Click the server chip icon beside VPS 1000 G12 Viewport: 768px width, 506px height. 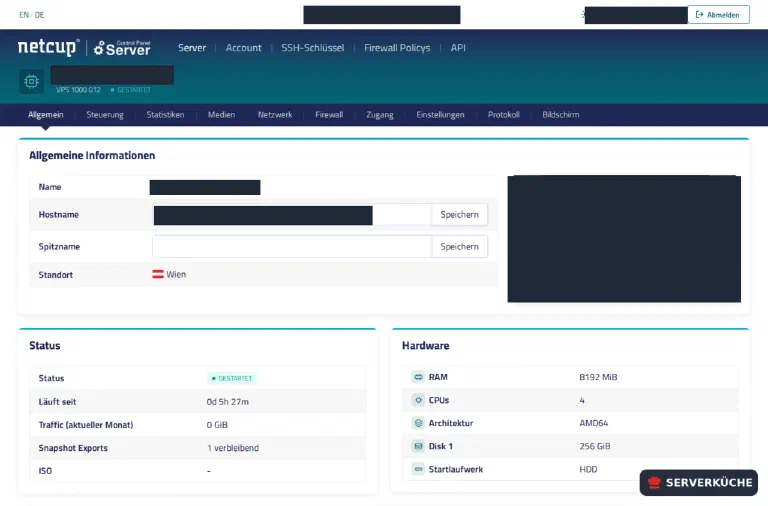click(x=31, y=81)
